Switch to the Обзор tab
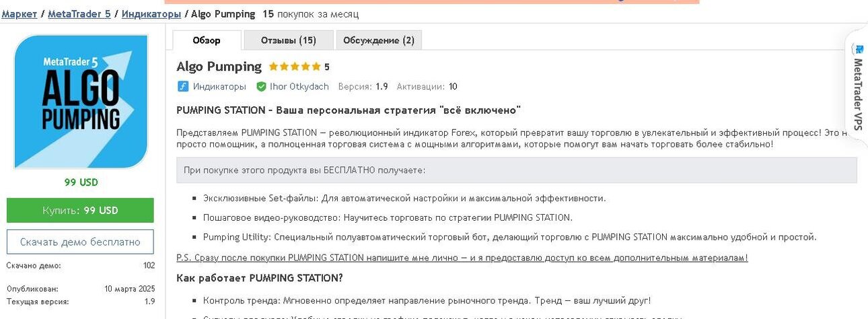 (207, 40)
